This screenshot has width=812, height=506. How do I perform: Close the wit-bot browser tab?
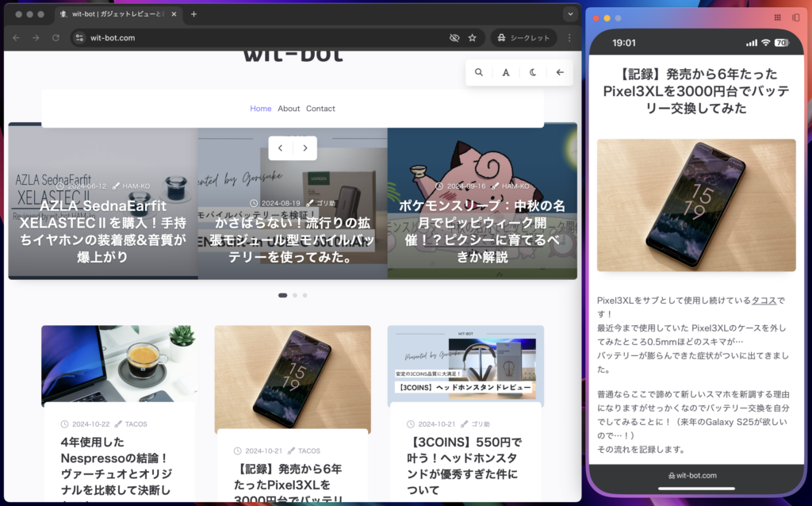point(174,13)
